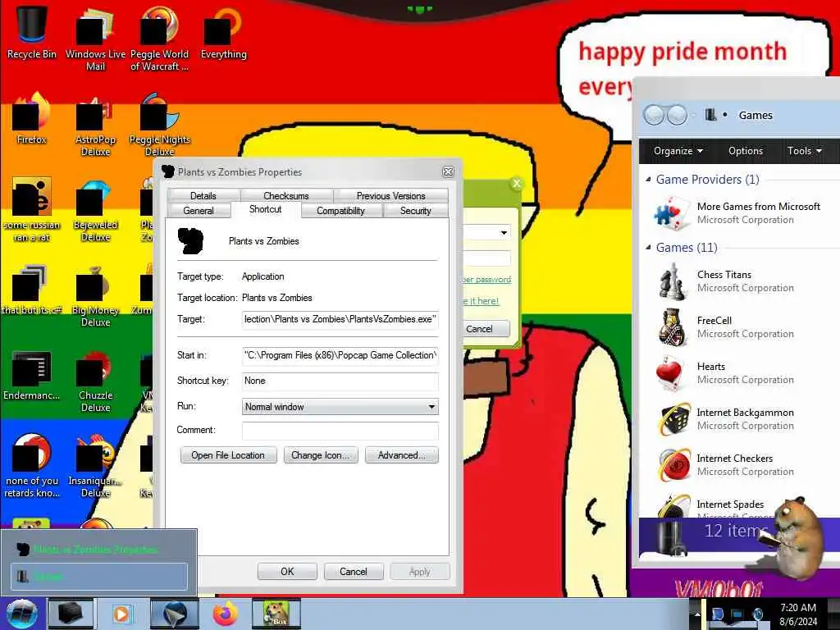
Task: Expand the Tools menu in Games window
Action: pyautogui.click(x=804, y=151)
